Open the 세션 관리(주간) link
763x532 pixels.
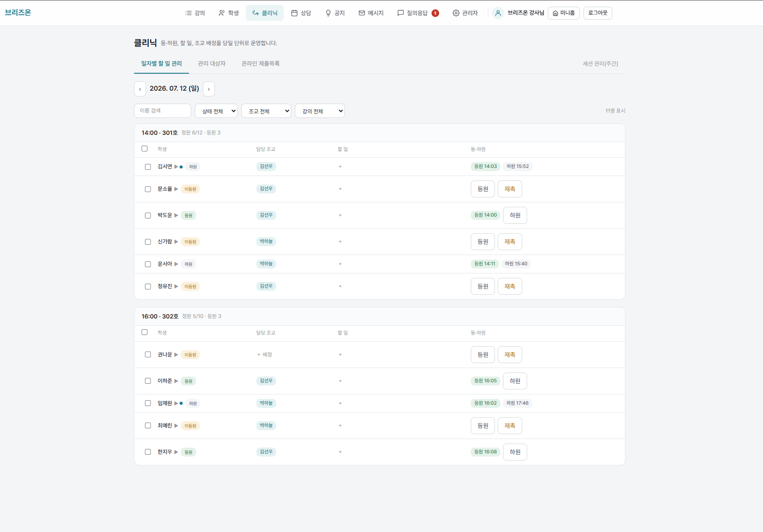coord(600,63)
